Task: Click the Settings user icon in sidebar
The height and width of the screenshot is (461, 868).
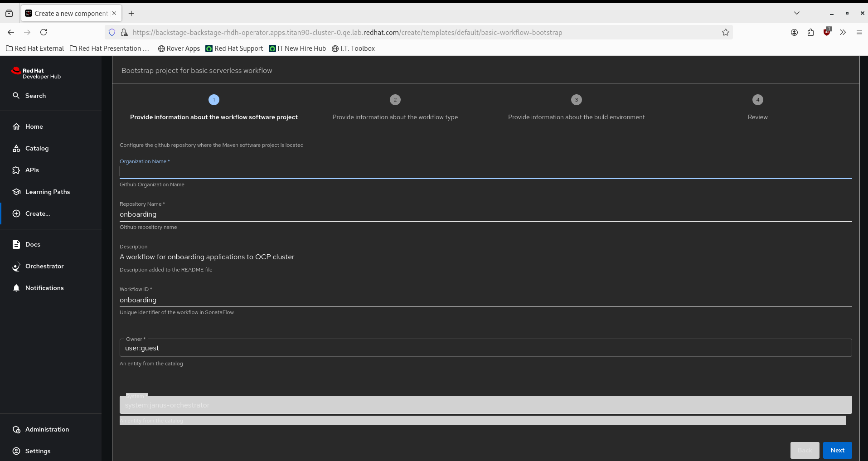Action: 16,451
